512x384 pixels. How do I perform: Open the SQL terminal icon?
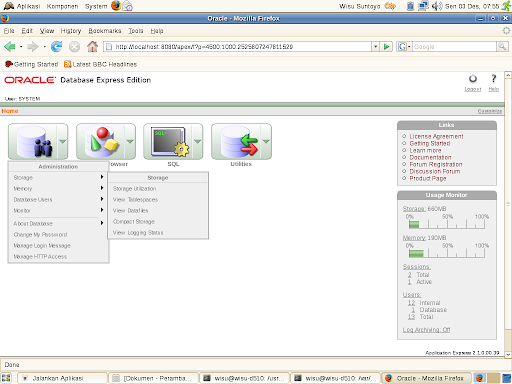click(168, 141)
